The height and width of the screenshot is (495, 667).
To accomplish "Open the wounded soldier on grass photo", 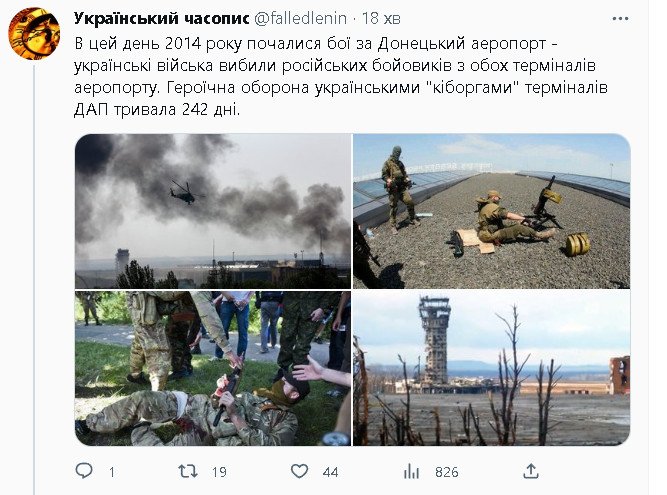I will point(213,368).
